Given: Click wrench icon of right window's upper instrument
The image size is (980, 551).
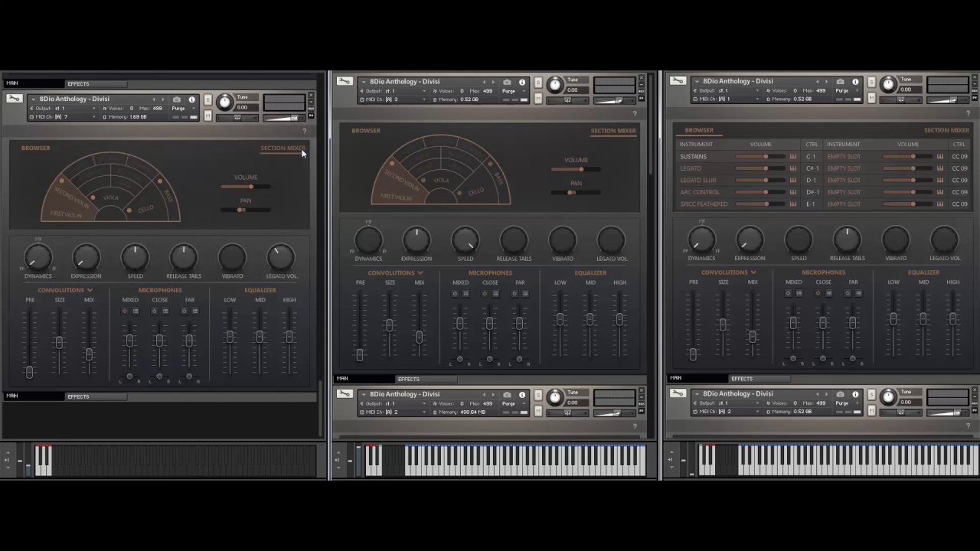Looking at the screenshot, I should (678, 81).
